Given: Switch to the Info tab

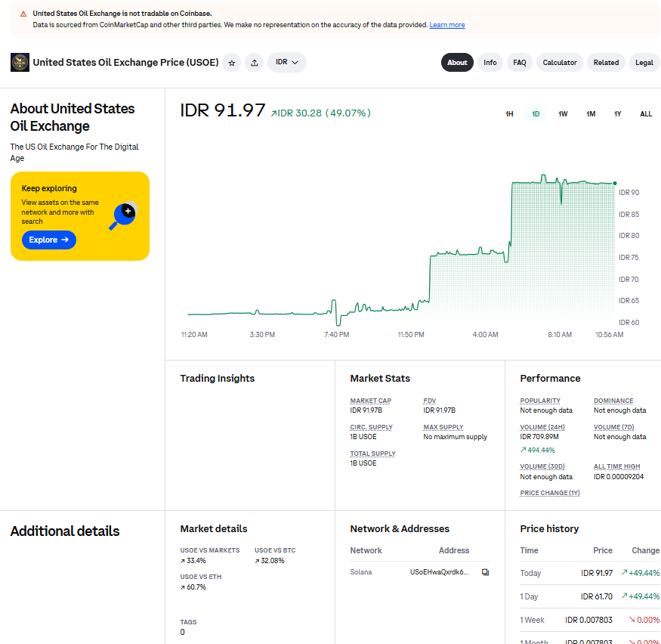Looking at the screenshot, I should tap(490, 63).
